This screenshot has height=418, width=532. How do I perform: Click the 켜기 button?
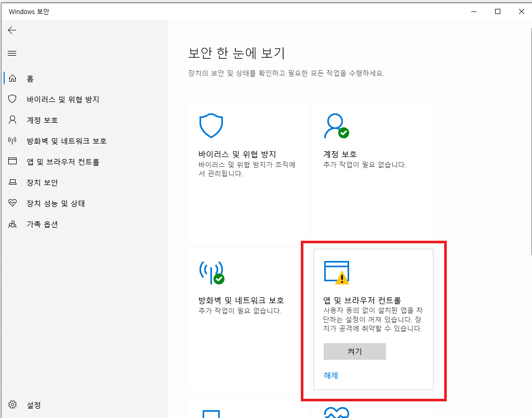(354, 351)
